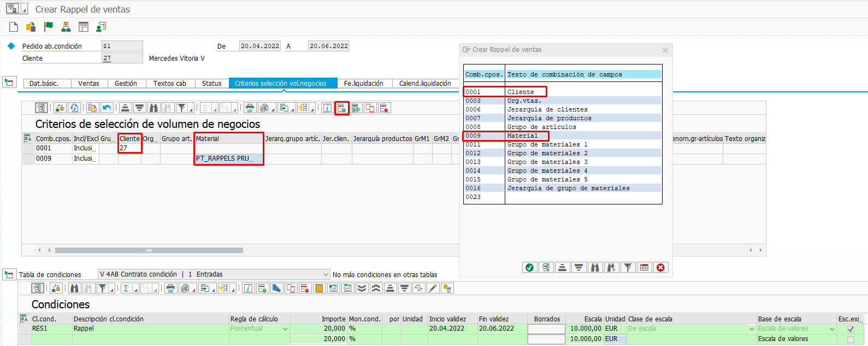Screen dimensions: 868x346
Task: Open the Escala de valores dropdown in the RES1 row
Action: coord(832,329)
